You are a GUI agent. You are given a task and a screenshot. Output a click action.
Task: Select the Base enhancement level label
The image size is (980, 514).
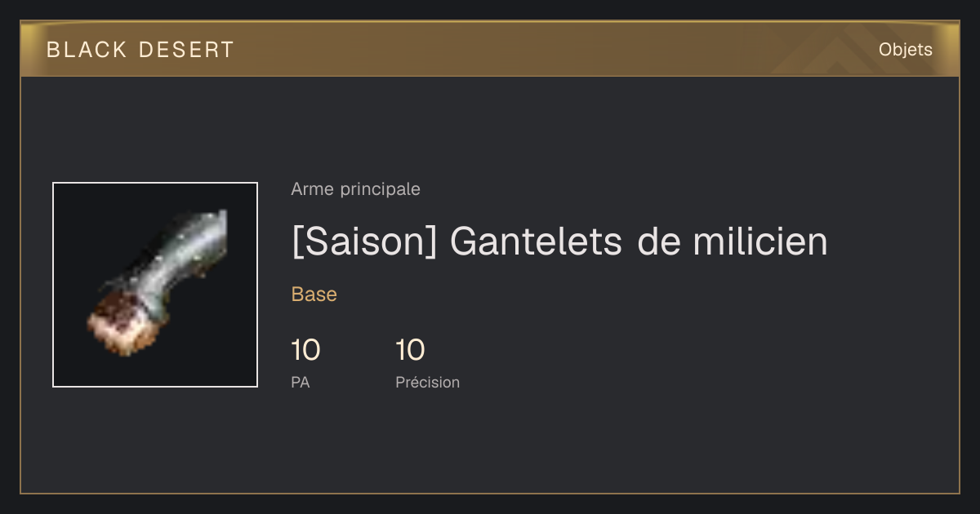pyautogui.click(x=314, y=295)
